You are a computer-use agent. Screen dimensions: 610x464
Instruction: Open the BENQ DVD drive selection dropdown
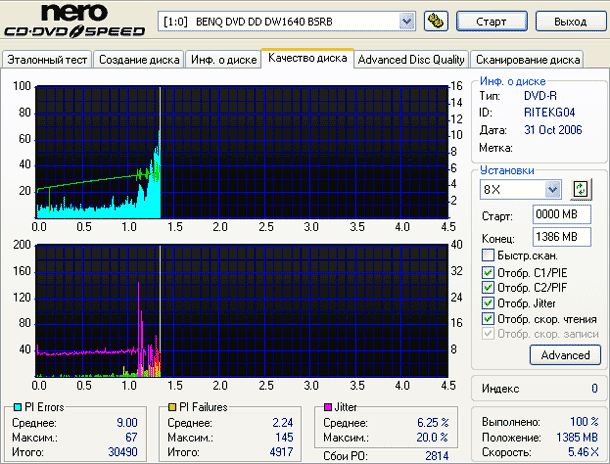[x=406, y=21]
